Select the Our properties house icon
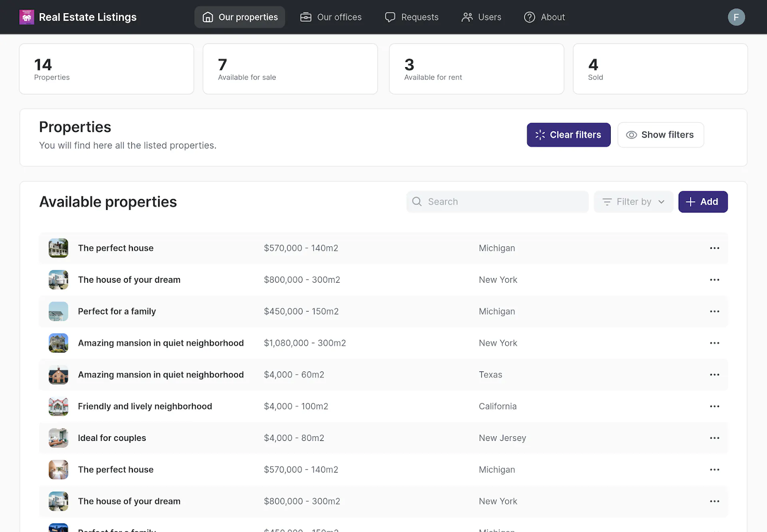Viewport: 767px width, 532px height. point(208,17)
